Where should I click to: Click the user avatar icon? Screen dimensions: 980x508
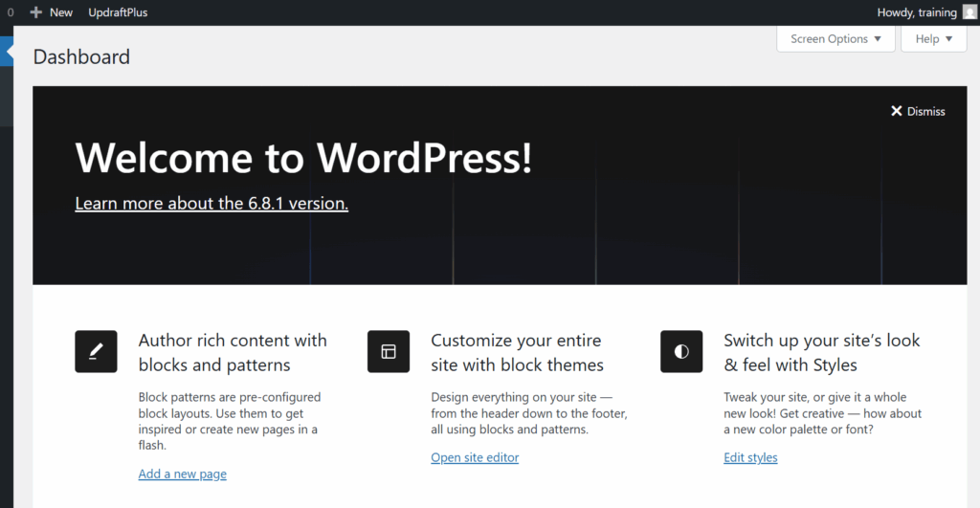(x=969, y=12)
